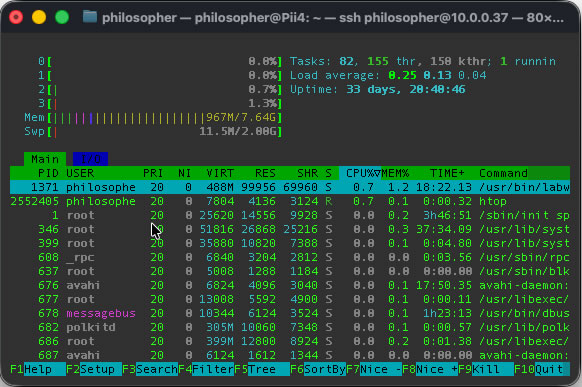Click F3 Search
The height and width of the screenshot is (387, 582).
click(x=150, y=369)
